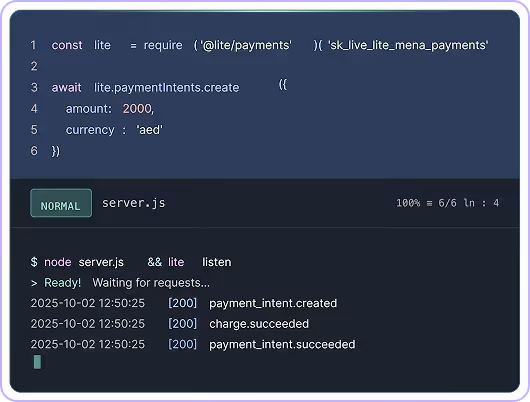Click the 'amount:' property on line 4

coord(89,109)
